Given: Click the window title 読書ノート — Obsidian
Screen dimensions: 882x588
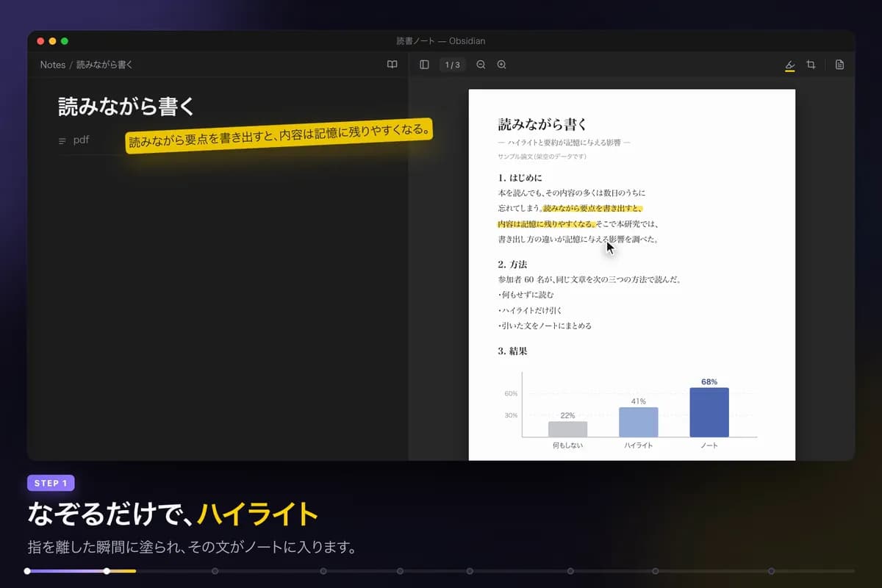Looking at the screenshot, I should [x=440, y=41].
